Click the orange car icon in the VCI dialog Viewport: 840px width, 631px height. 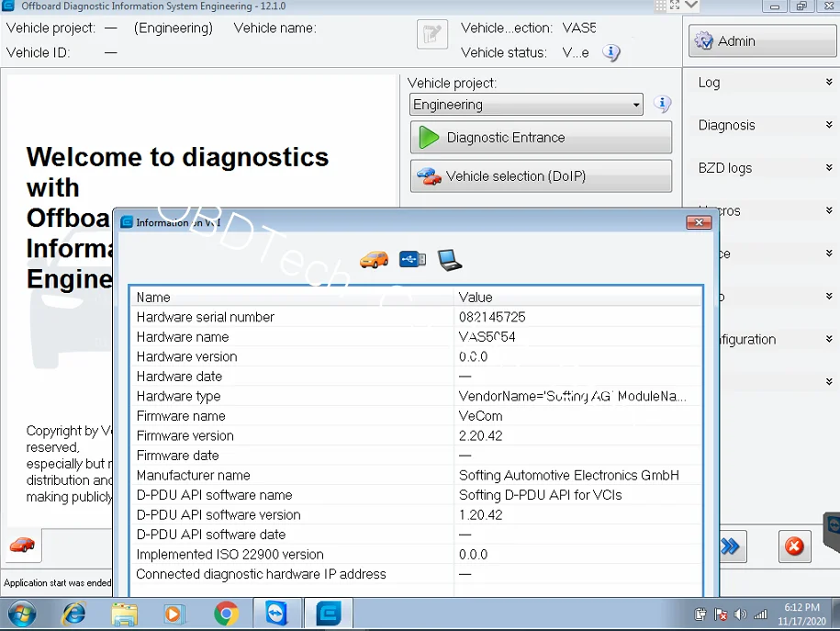pyautogui.click(x=374, y=260)
